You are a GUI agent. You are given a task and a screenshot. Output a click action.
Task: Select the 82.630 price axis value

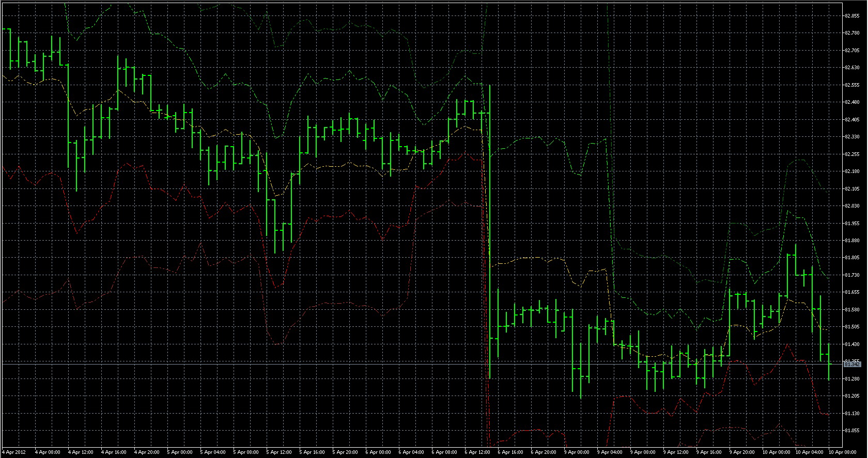click(x=852, y=68)
